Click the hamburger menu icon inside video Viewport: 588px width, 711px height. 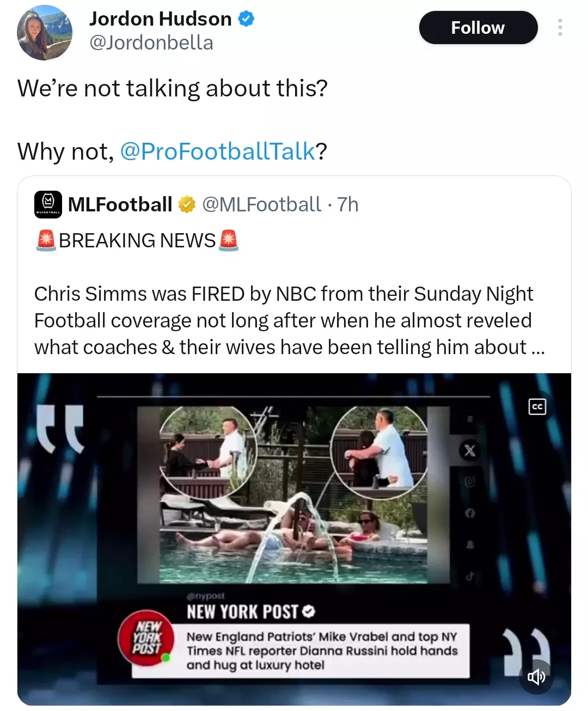[x=470, y=419]
